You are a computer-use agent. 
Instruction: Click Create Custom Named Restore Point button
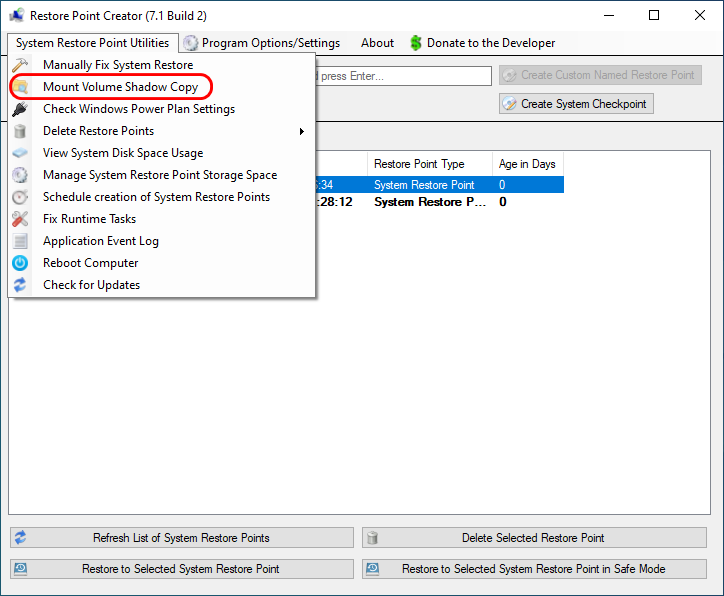(600, 75)
